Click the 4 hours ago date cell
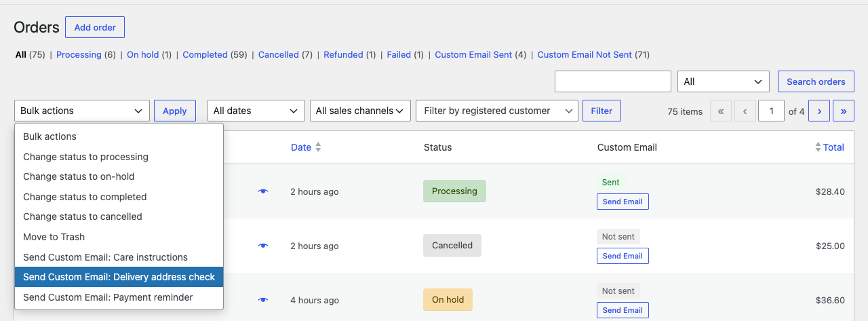The width and height of the screenshot is (868, 321). pyautogui.click(x=315, y=300)
